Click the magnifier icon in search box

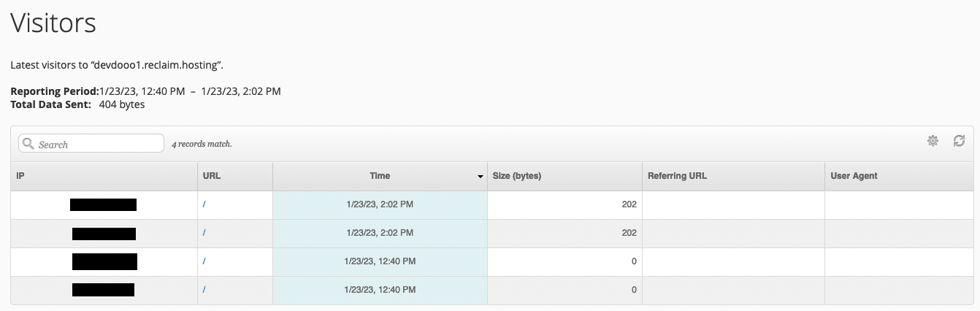tap(28, 144)
